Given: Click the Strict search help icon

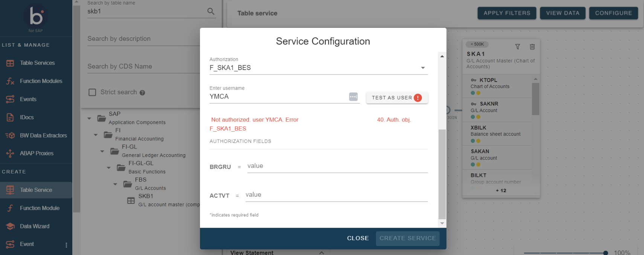Looking at the screenshot, I should click(142, 93).
